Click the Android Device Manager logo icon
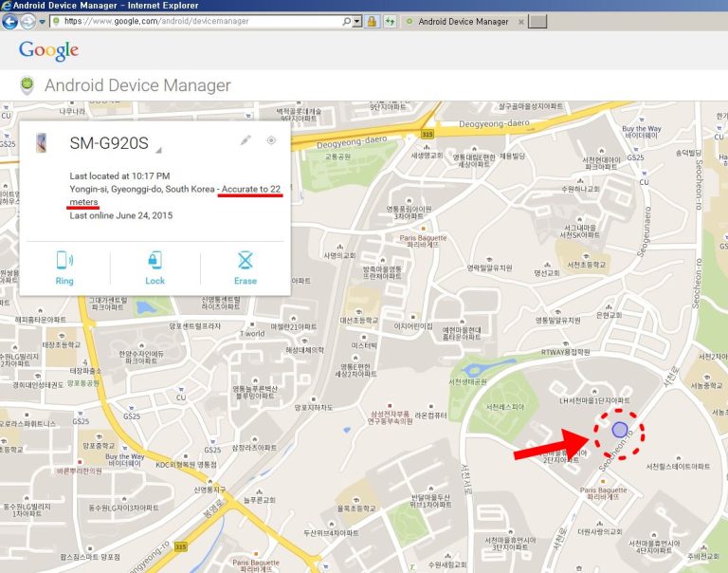The width and height of the screenshot is (728, 573). click(27, 85)
